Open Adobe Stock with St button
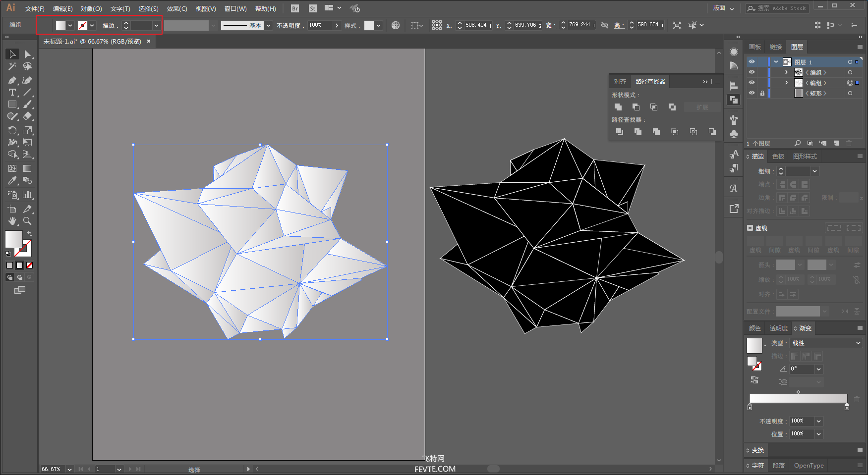Image resolution: width=868 pixels, height=475 pixels. [313, 8]
